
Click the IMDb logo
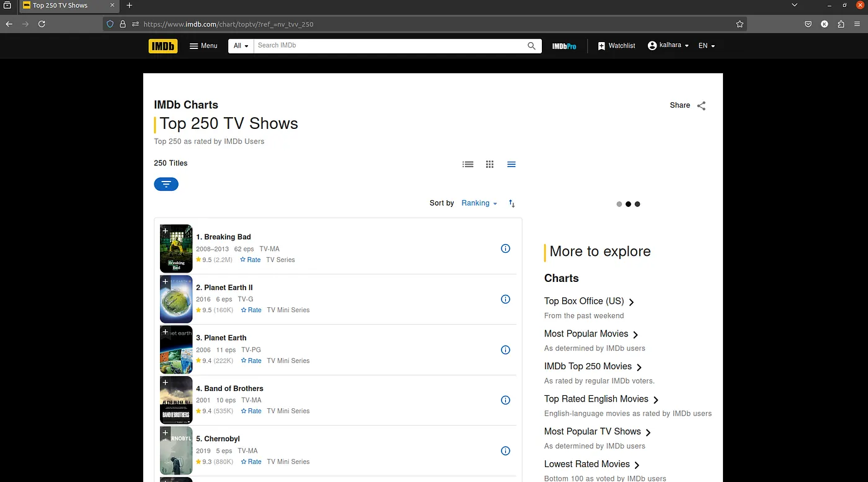(163, 46)
